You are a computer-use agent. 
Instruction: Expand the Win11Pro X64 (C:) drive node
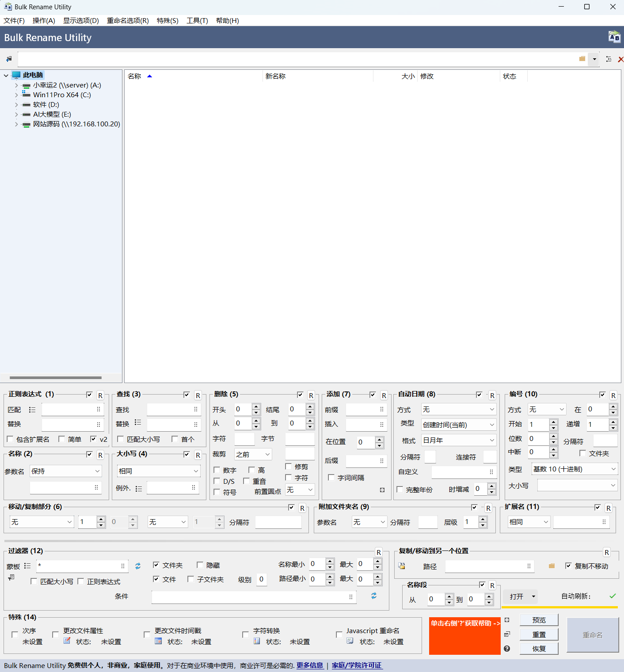pos(16,95)
